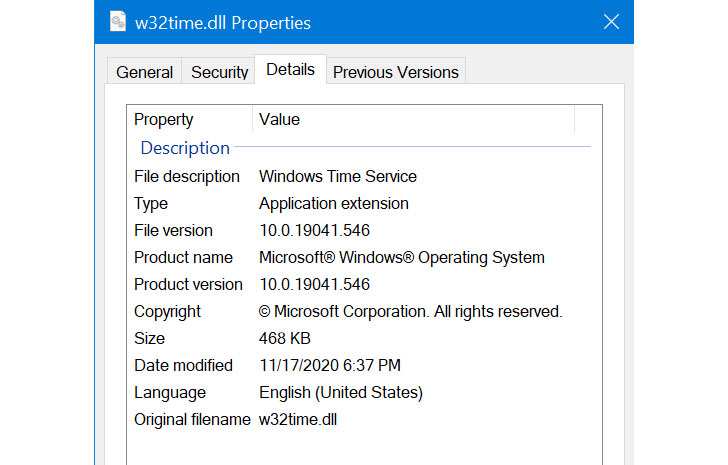Select the Language property row
The image size is (728, 465).
[170, 393]
